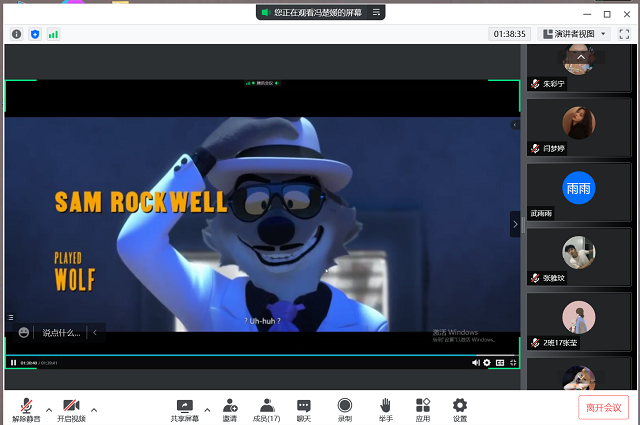Open the Apps (应用) icon
Viewport: 640px width, 425px height.
click(423, 407)
